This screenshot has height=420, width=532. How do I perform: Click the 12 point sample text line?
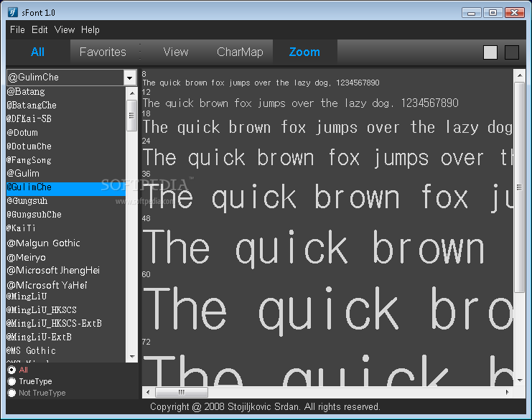coord(300,103)
